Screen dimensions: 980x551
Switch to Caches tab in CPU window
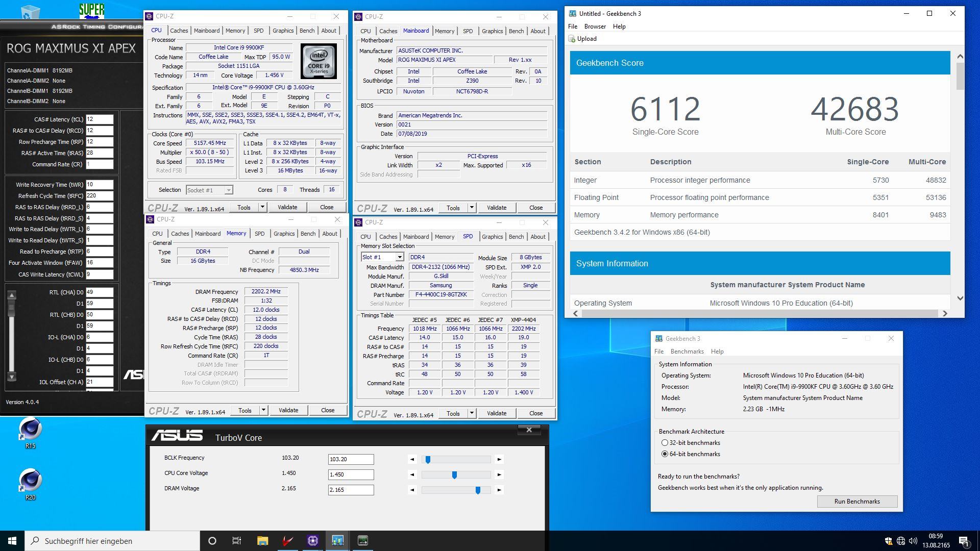click(179, 31)
